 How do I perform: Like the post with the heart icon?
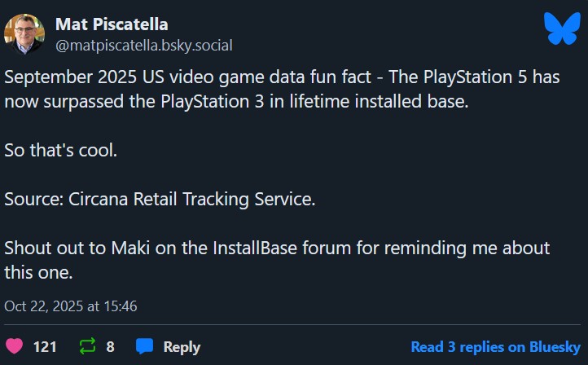click(x=15, y=346)
